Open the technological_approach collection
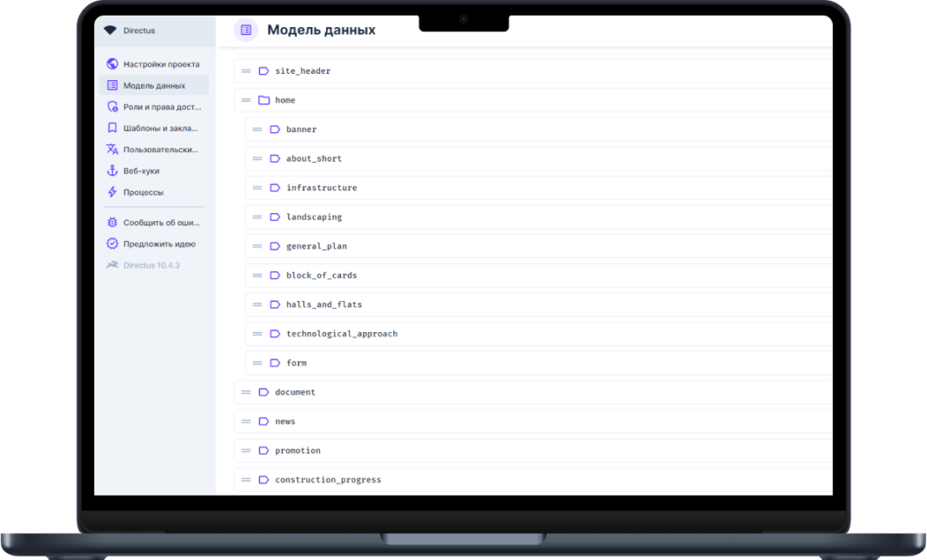 tap(538, 334)
